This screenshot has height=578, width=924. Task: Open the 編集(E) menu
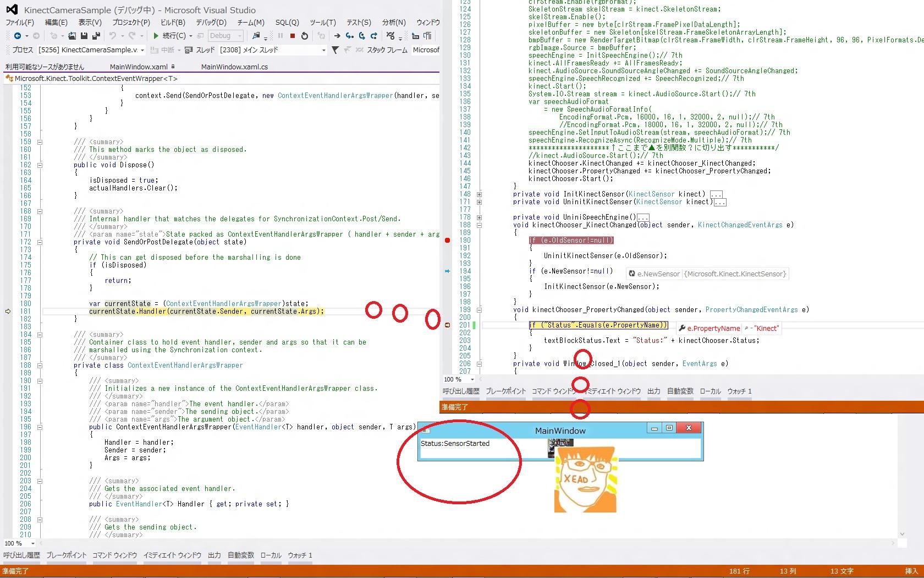click(56, 23)
